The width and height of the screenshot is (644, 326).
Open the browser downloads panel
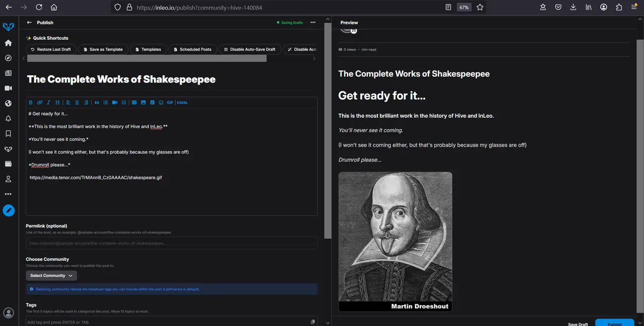573,7
